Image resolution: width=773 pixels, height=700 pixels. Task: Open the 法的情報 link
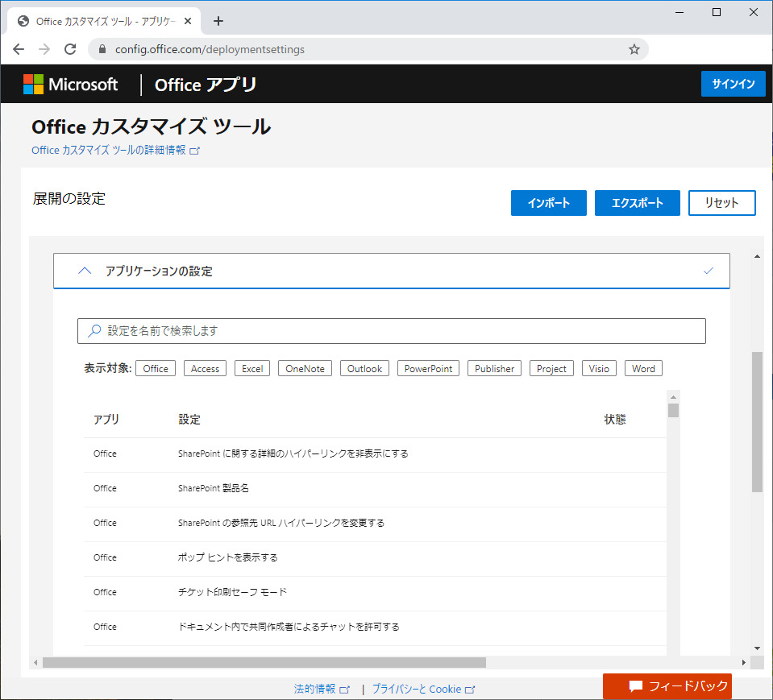[322, 689]
